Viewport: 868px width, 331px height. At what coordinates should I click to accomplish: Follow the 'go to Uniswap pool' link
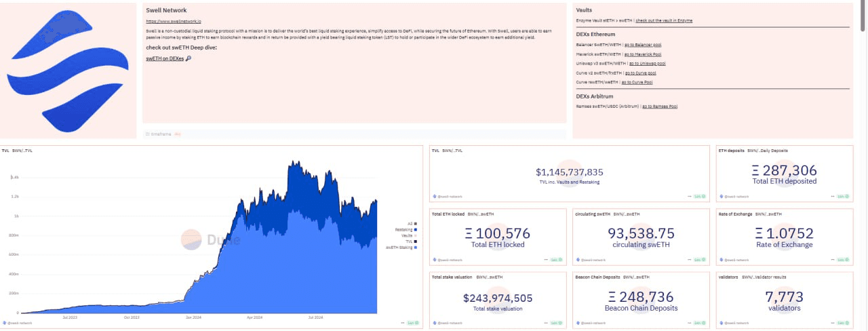click(648, 63)
